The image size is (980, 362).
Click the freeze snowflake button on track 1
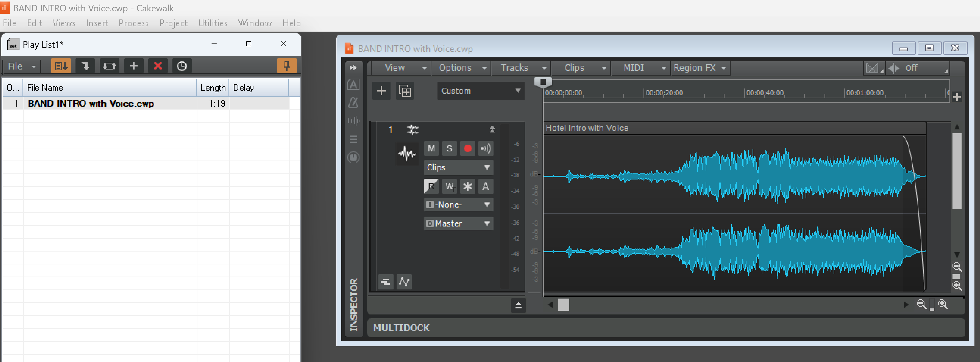click(468, 186)
